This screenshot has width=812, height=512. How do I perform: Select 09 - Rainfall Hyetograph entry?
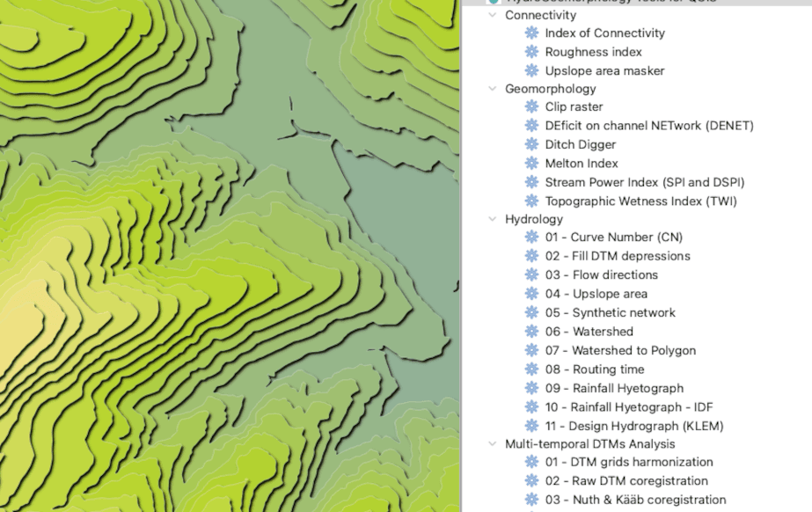[x=614, y=388]
